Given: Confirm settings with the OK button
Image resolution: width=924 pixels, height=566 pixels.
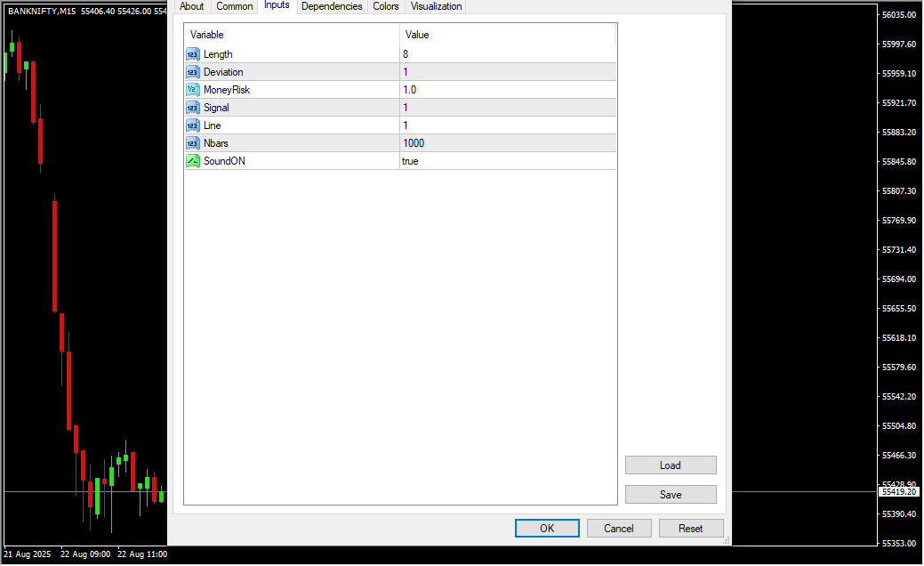Looking at the screenshot, I should pyautogui.click(x=547, y=529).
